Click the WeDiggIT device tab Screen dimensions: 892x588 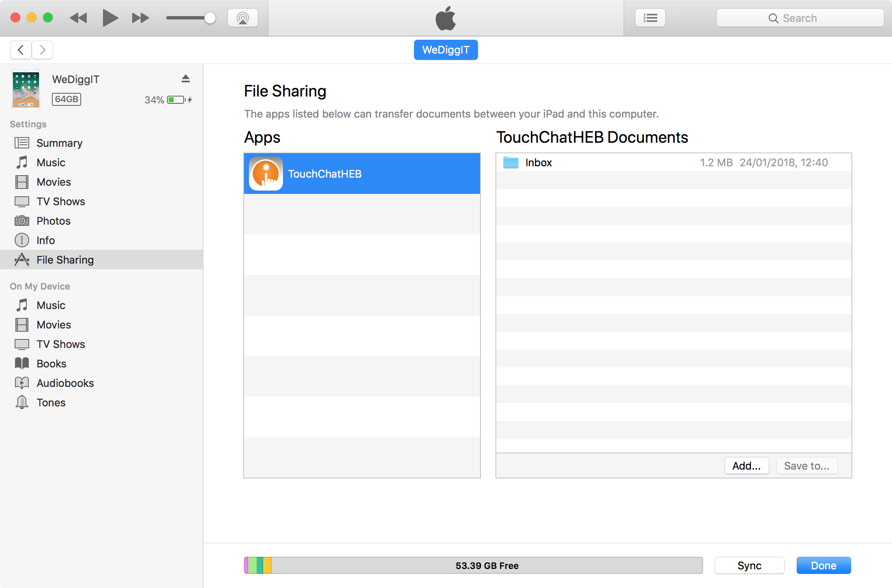click(446, 50)
